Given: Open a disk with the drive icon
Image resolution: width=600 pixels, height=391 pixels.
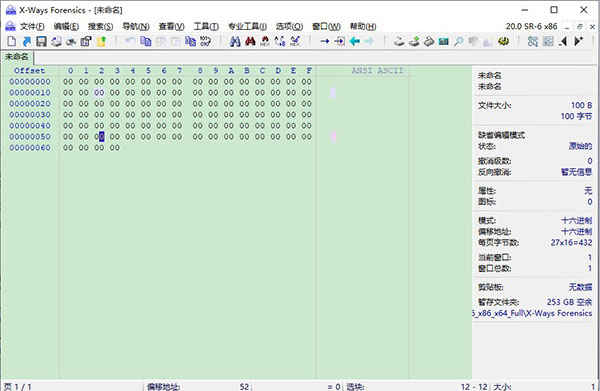Looking at the screenshot, I should [x=399, y=41].
